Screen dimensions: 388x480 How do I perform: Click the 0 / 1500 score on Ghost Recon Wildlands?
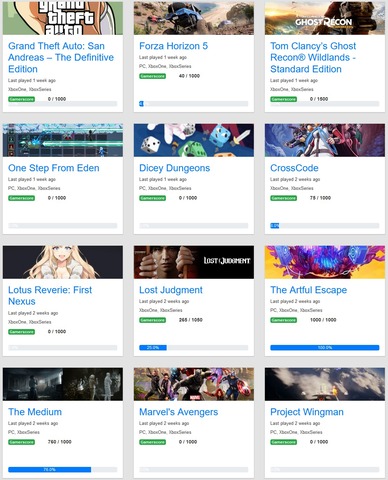[x=319, y=99]
